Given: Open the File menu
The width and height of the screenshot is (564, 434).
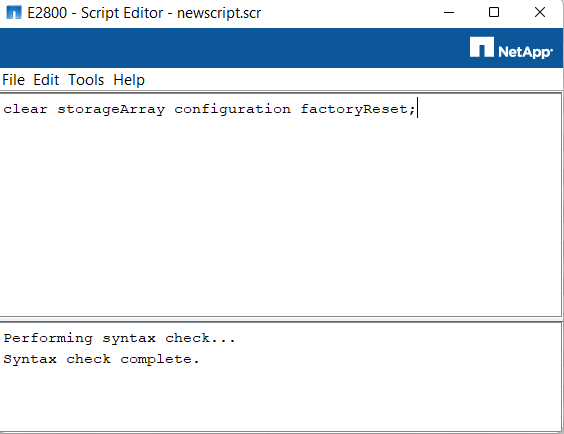Looking at the screenshot, I should point(14,80).
